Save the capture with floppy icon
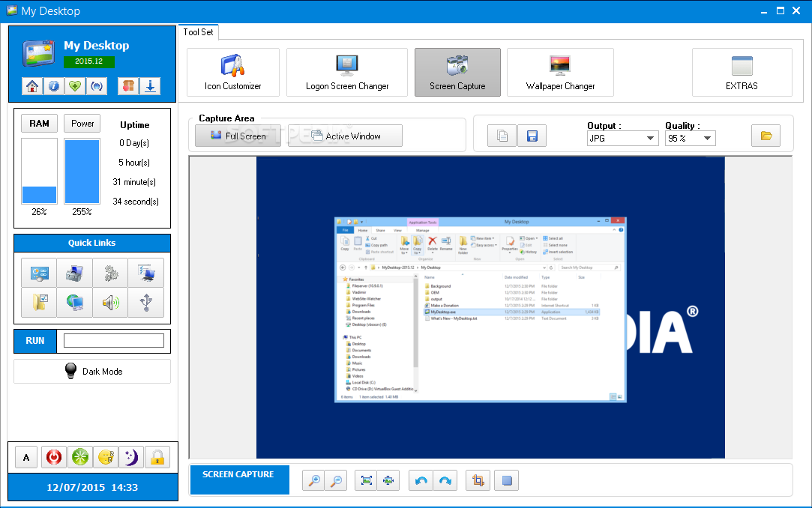The width and height of the screenshot is (812, 508). (532, 136)
